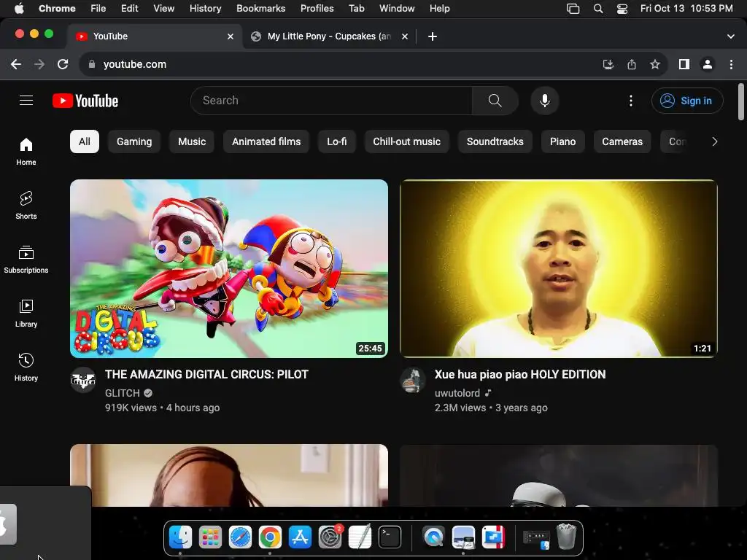This screenshot has width=747, height=560.
Task: Select the All filter chip
Action: [x=85, y=141]
